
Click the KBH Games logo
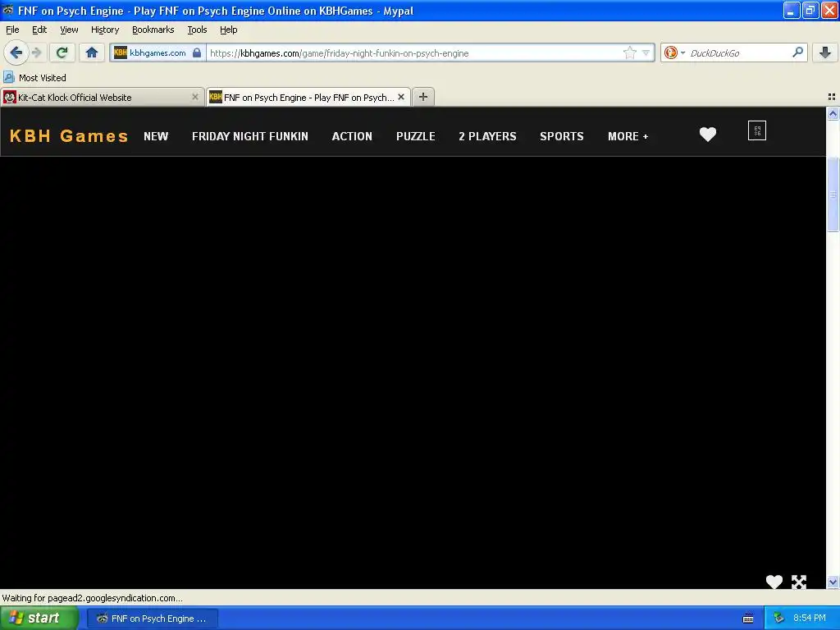69,136
